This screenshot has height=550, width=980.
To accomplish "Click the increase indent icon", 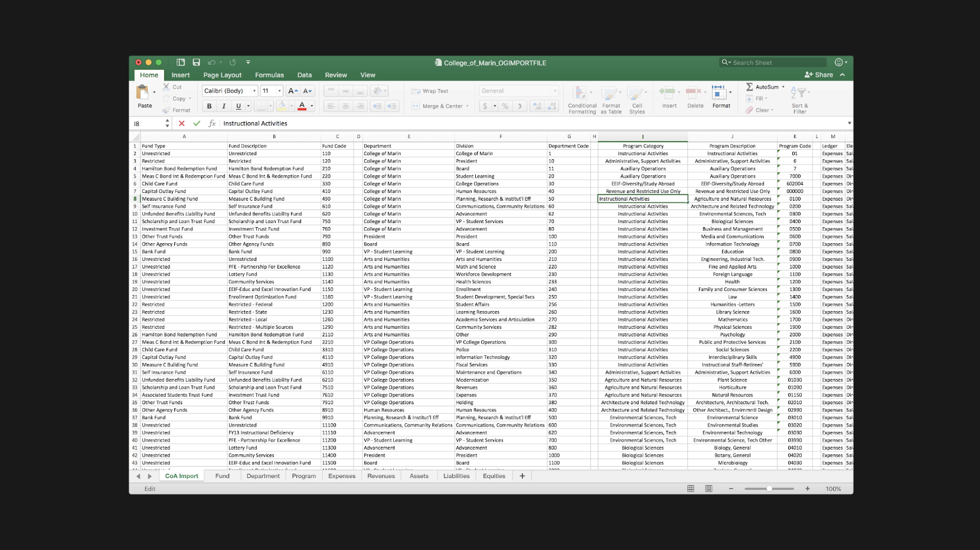I will [x=392, y=106].
